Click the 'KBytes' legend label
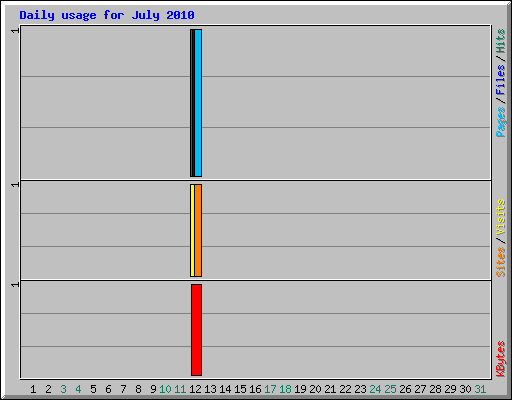Viewport: 512px width, 400px height. [x=500, y=359]
